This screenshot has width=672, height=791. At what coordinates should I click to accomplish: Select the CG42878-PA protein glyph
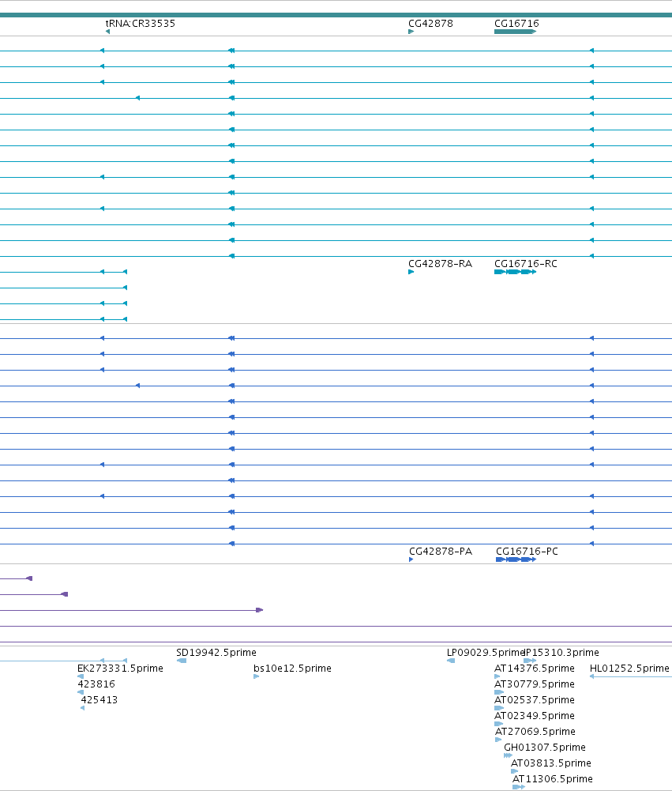[x=411, y=559]
